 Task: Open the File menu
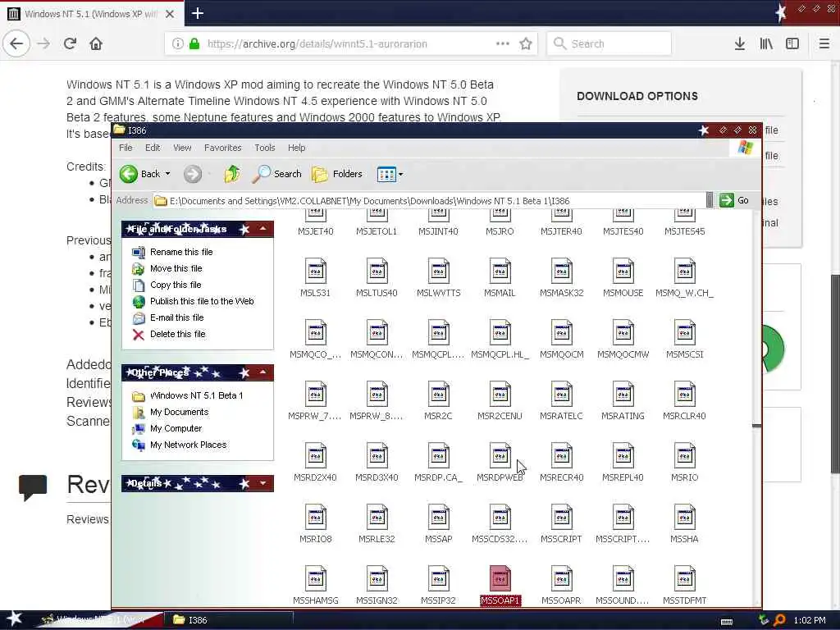point(126,148)
